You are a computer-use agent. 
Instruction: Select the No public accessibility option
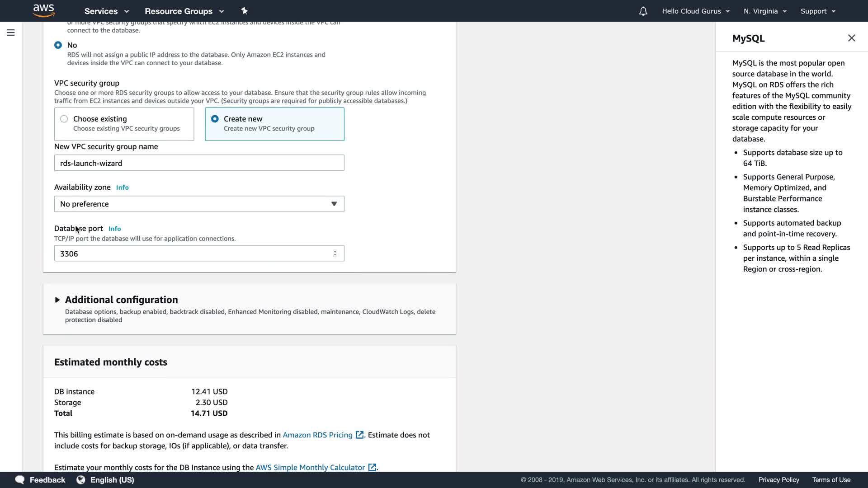click(58, 45)
